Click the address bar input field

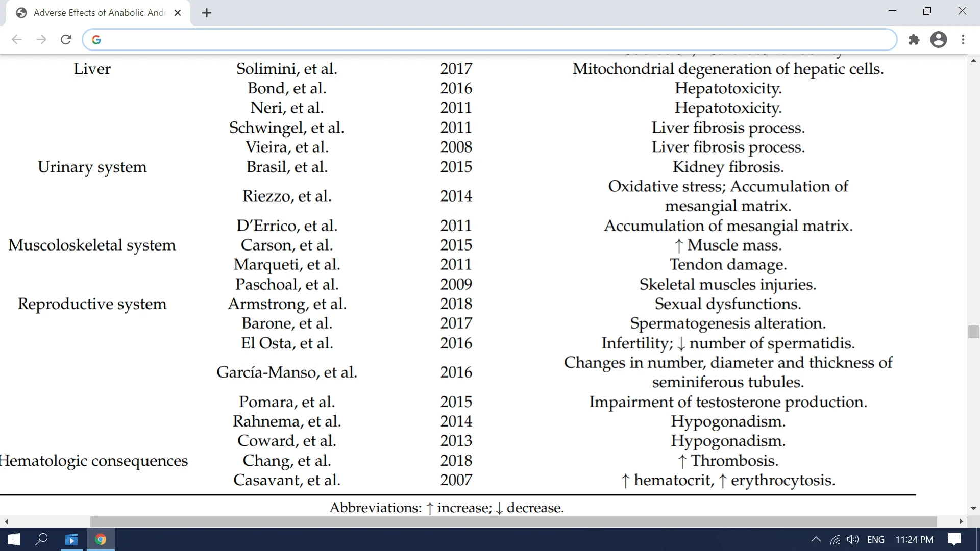click(489, 39)
